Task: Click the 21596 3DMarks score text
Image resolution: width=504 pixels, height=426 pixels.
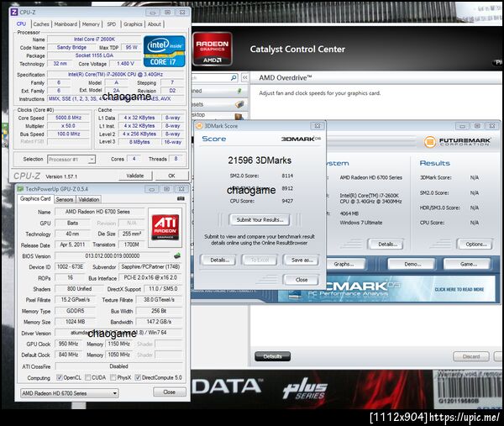Action: click(260, 160)
